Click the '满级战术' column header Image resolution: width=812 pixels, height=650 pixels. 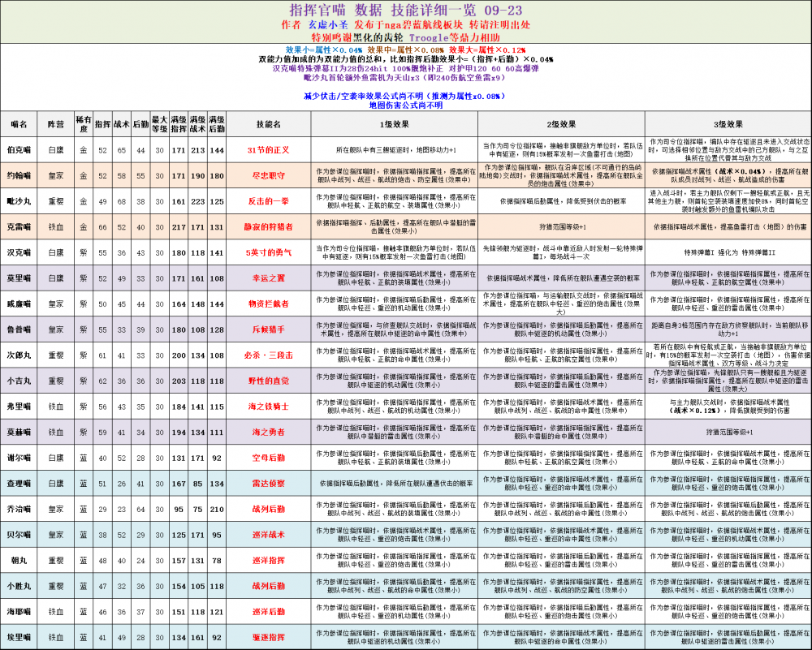tap(197, 124)
